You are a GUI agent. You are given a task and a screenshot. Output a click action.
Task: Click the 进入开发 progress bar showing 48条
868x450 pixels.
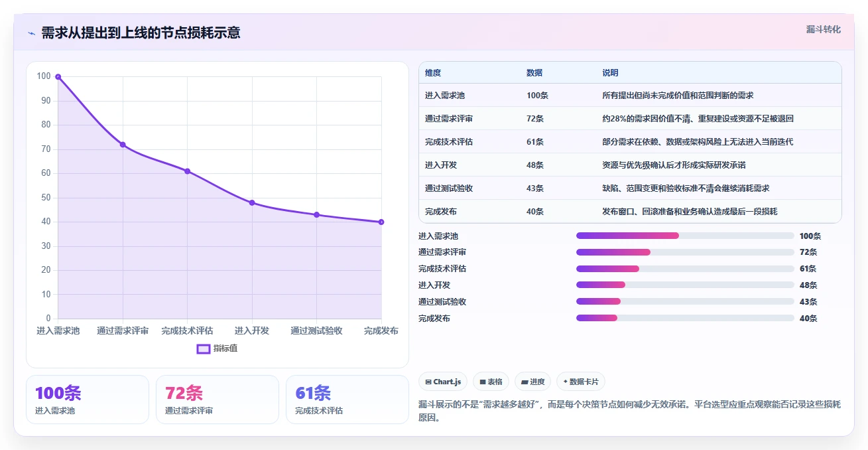[685, 285]
